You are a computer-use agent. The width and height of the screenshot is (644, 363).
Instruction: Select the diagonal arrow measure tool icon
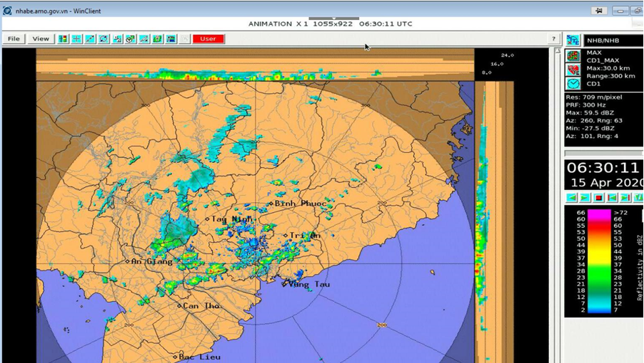(90, 39)
